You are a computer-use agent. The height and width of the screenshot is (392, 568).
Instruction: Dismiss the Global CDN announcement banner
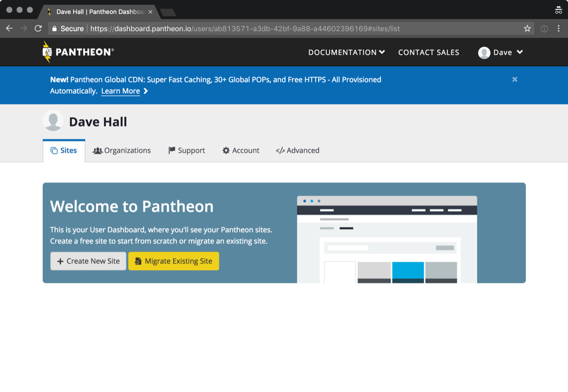[515, 80]
